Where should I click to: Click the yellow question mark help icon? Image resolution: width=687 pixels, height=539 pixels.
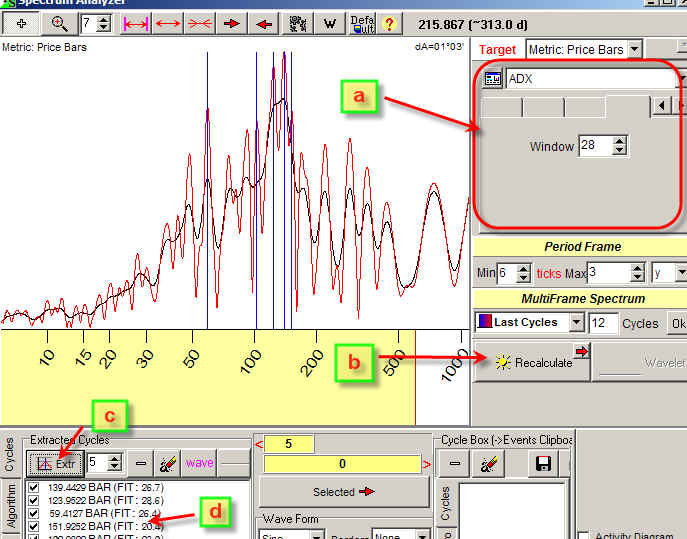390,22
